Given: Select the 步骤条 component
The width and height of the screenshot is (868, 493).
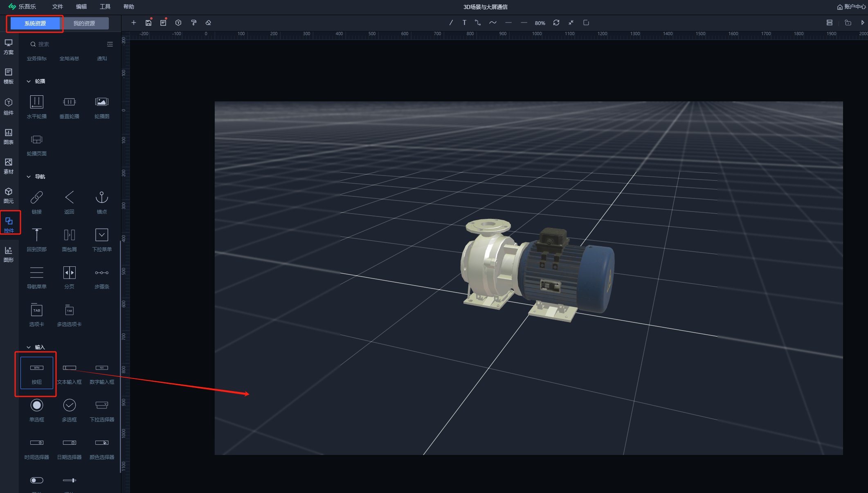Looking at the screenshot, I should point(102,277).
